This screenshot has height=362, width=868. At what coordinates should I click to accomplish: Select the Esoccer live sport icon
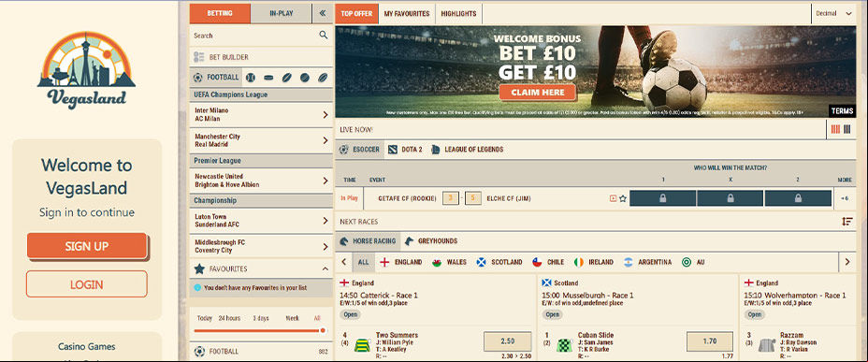344,150
